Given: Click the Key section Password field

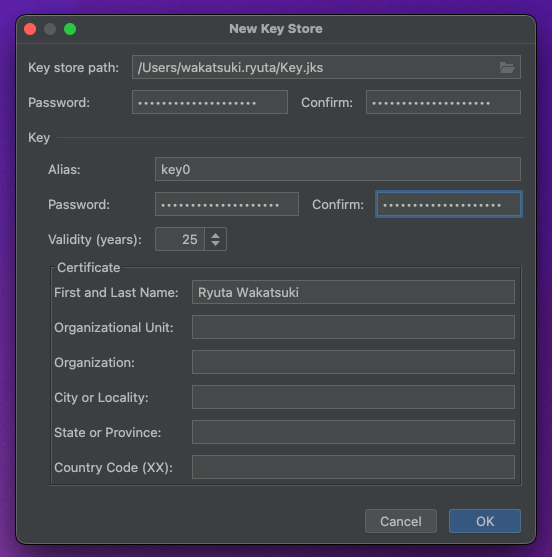Looking at the screenshot, I should pyautogui.click(x=227, y=204).
